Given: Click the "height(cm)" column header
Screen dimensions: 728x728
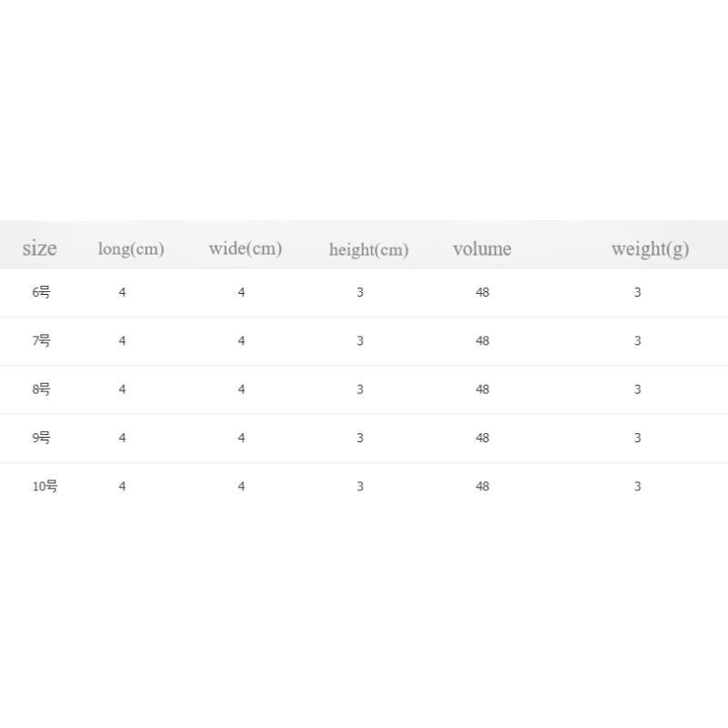Looking at the screenshot, I should 369,249.
